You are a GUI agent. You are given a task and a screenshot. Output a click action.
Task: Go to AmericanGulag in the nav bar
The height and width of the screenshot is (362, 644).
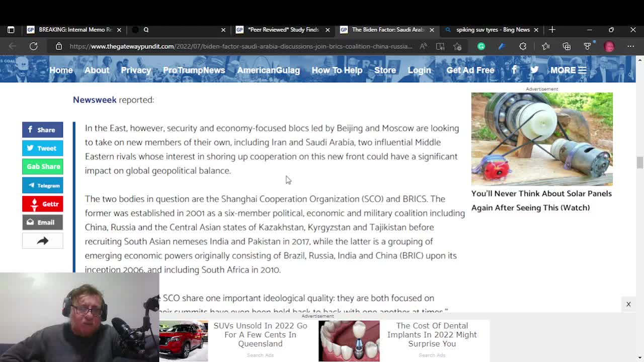[x=269, y=70]
